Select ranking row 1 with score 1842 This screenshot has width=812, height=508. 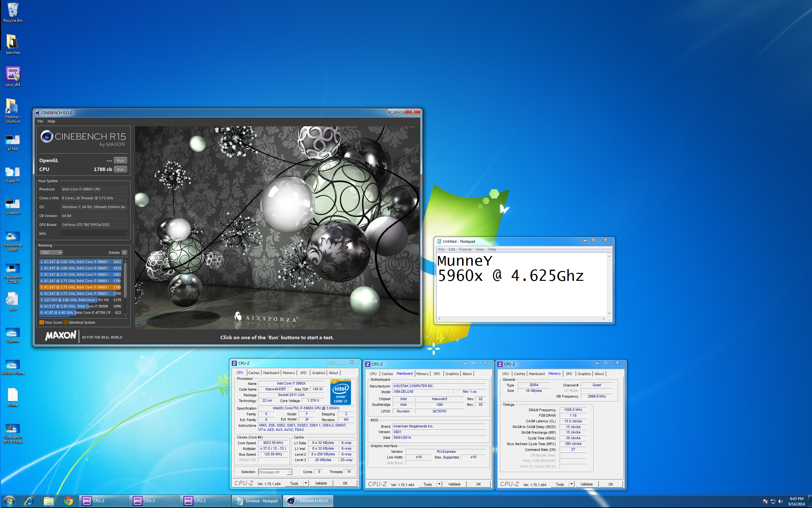coord(81,262)
